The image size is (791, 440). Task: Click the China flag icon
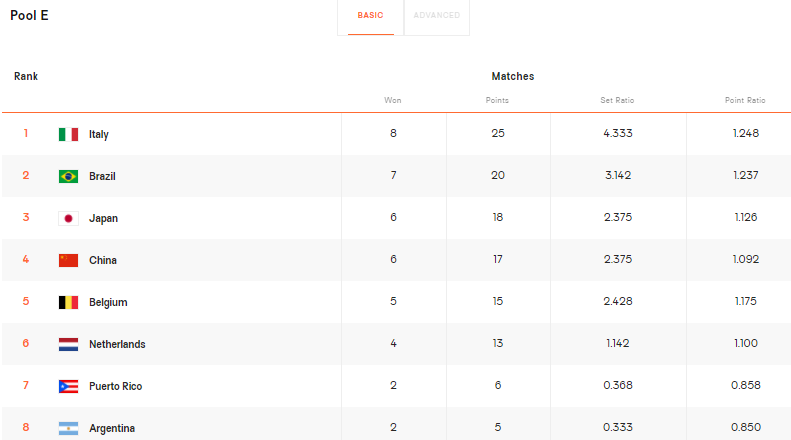(68, 260)
